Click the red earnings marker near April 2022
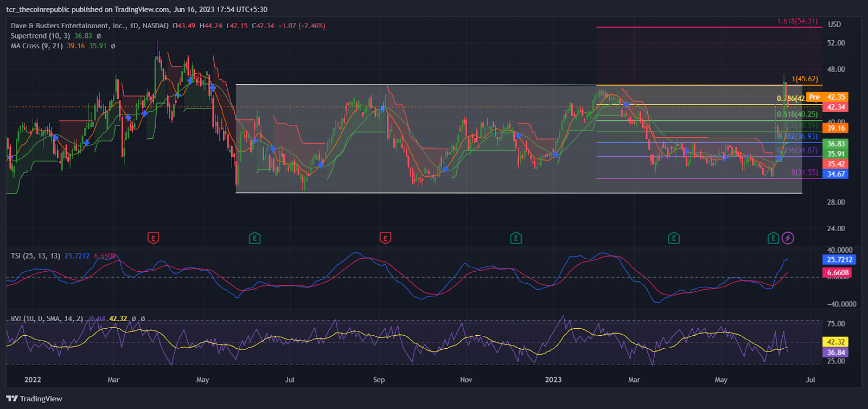Screen dimensions: 868x409 (x=154, y=238)
